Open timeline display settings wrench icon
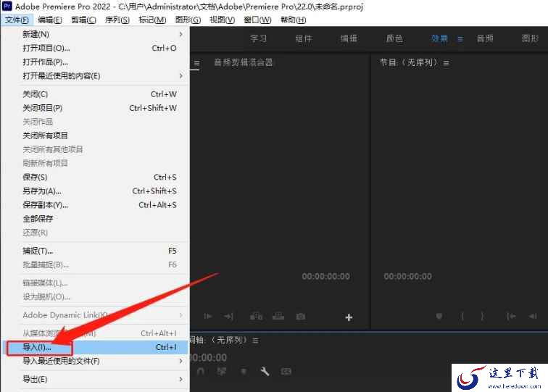 tap(265, 372)
